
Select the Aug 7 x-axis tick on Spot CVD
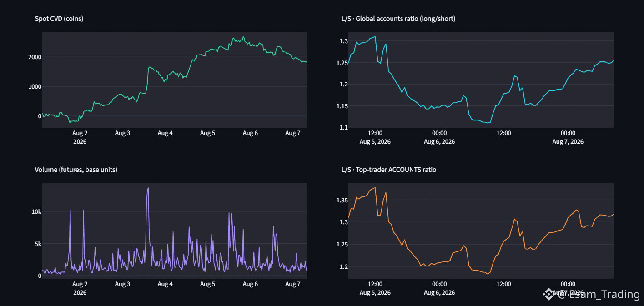(293, 133)
